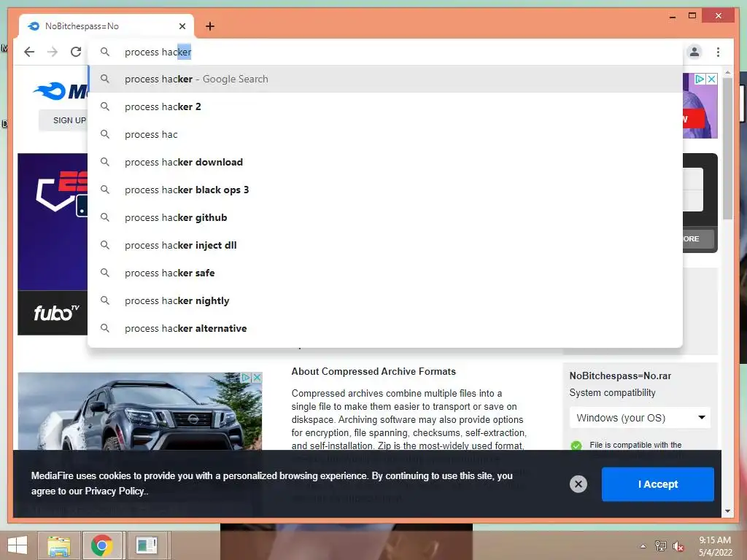The height and width of the screenshot is (560, 747).
Task: Choose 'process hacker alternative' suggestion
Action: 385,328
